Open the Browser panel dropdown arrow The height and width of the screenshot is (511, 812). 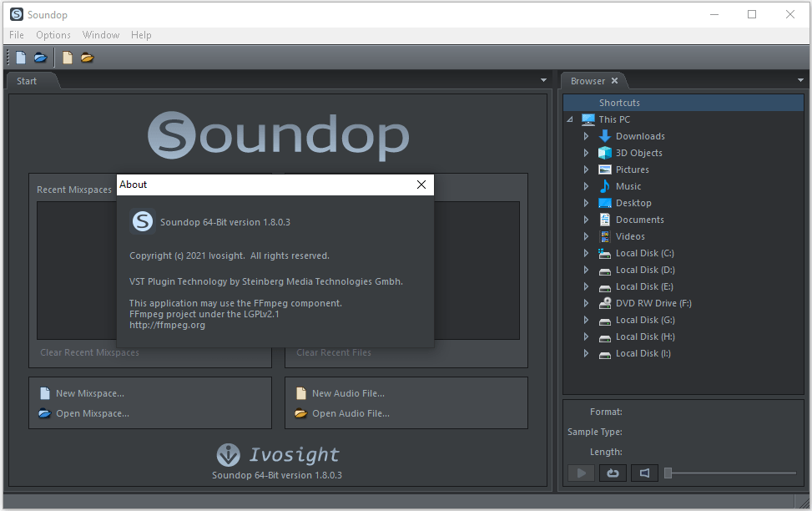(800, 80)
